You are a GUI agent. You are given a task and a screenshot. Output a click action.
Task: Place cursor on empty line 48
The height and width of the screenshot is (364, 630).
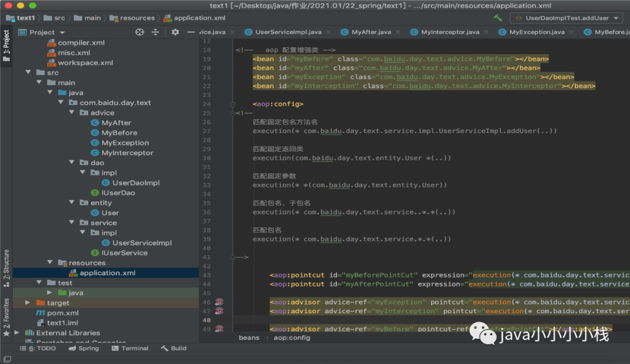pos(430,320)
